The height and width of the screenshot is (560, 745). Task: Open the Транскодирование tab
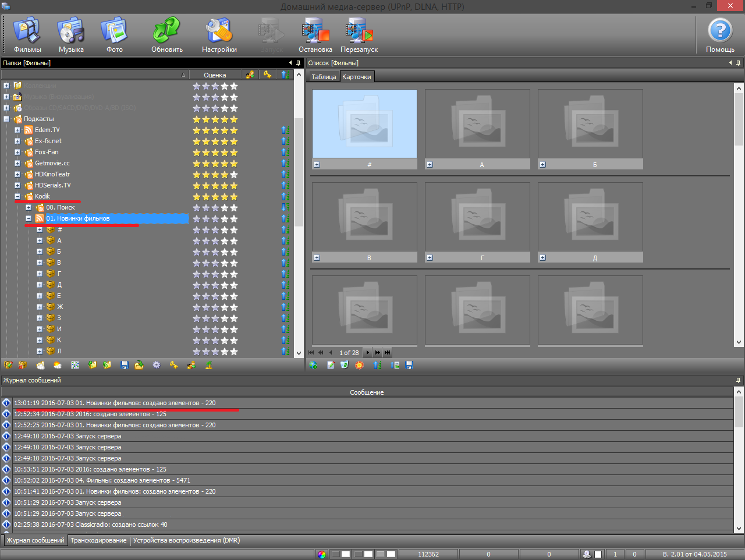point(98,540)
